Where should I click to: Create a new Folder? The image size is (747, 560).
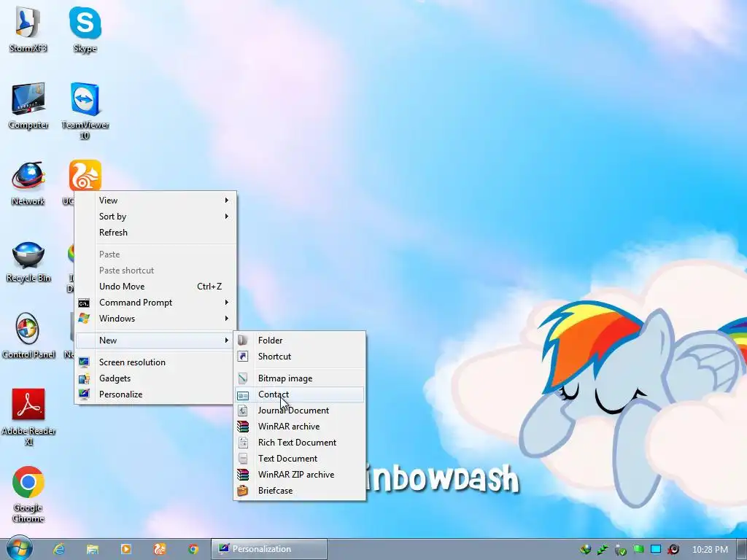[x=300, y=341]
